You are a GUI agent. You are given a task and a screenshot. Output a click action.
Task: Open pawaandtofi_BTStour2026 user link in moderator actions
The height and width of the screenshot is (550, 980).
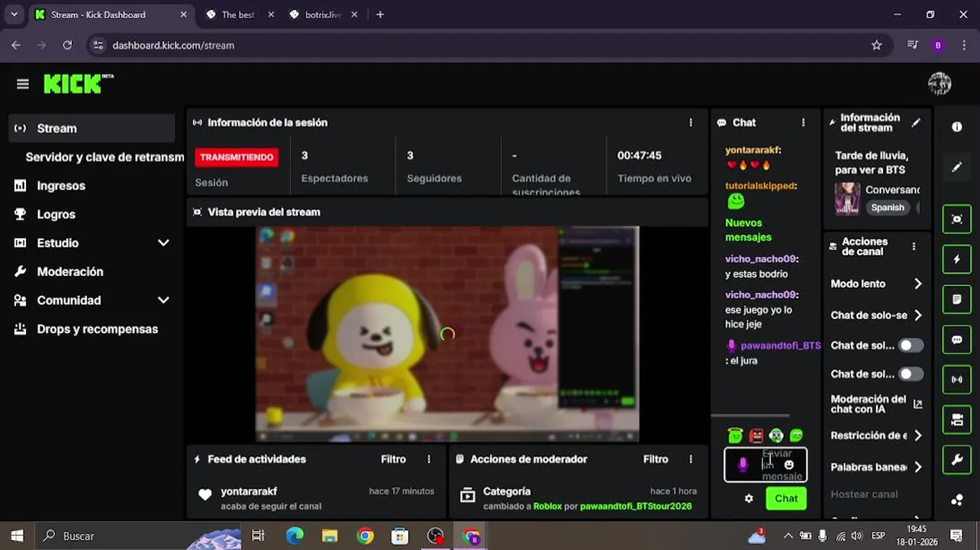(x=636, y=506)
